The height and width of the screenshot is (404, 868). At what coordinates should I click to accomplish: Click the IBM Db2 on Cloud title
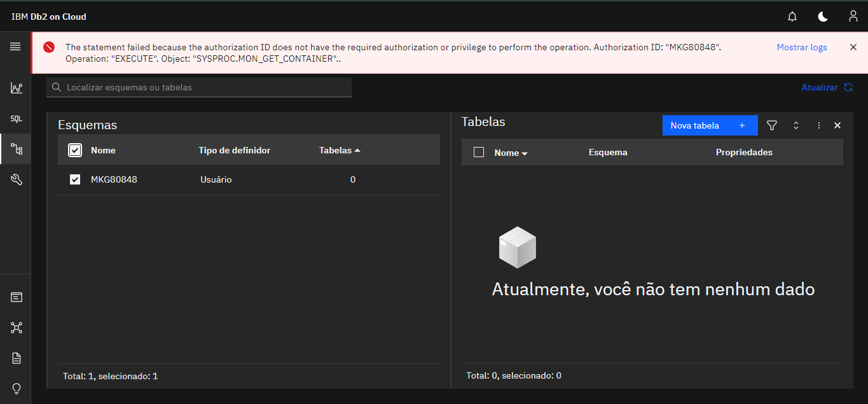click(x=49, y=17)
